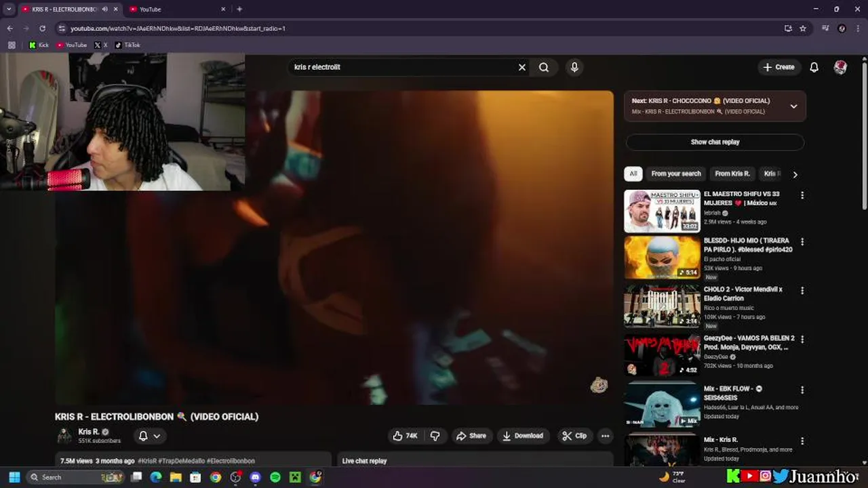Like the video with 74K likes
This screenshot has width=868, height=488.
(405, 436)
